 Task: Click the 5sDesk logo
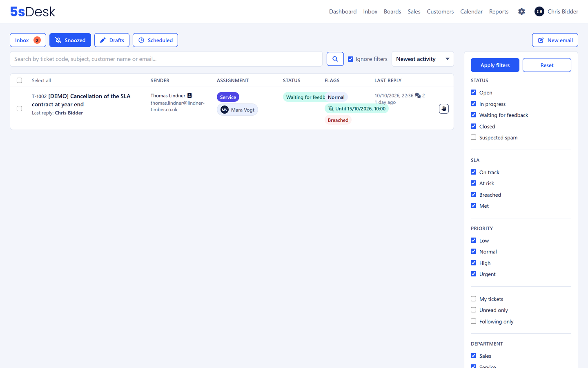[x=33, y=11]
